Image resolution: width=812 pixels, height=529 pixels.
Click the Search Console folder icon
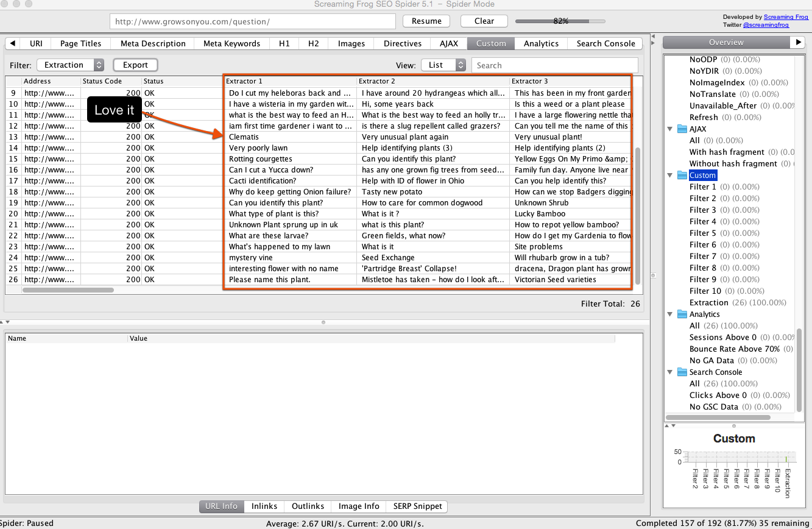[x=682, y=372]
